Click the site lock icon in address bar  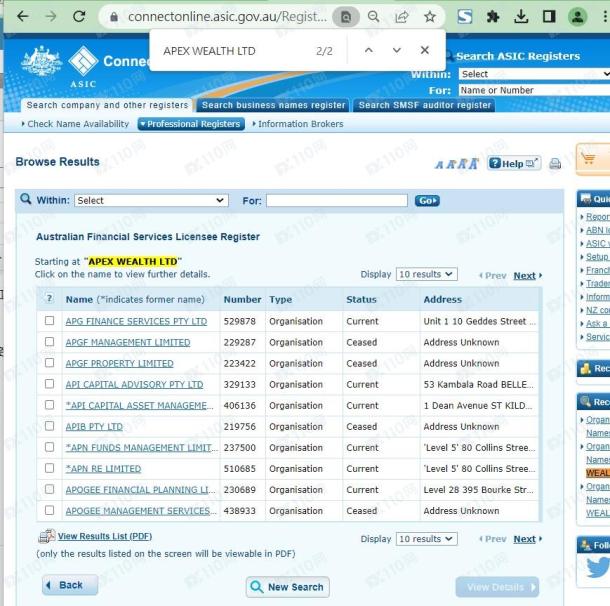(114, 17)
